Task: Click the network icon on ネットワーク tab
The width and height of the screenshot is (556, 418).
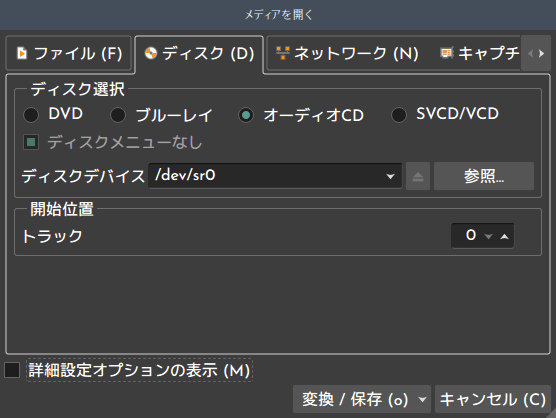Action: point(283,53)
